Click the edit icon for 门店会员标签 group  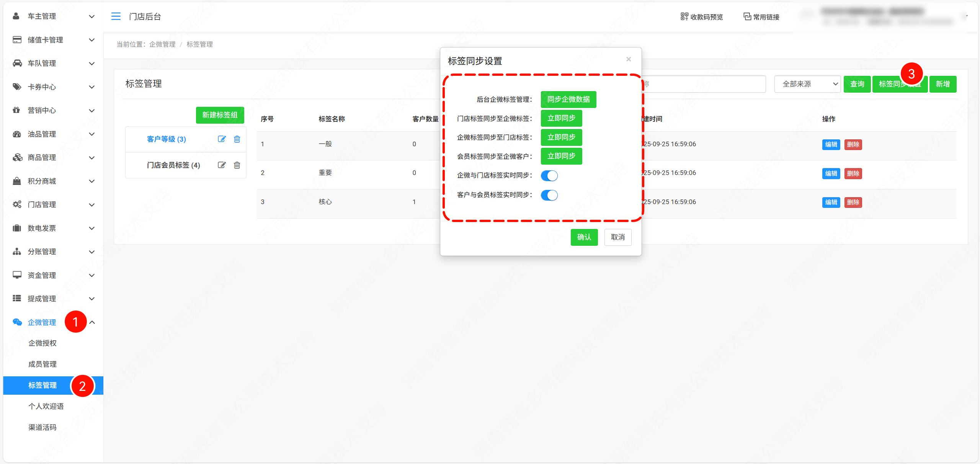point(222,165)
